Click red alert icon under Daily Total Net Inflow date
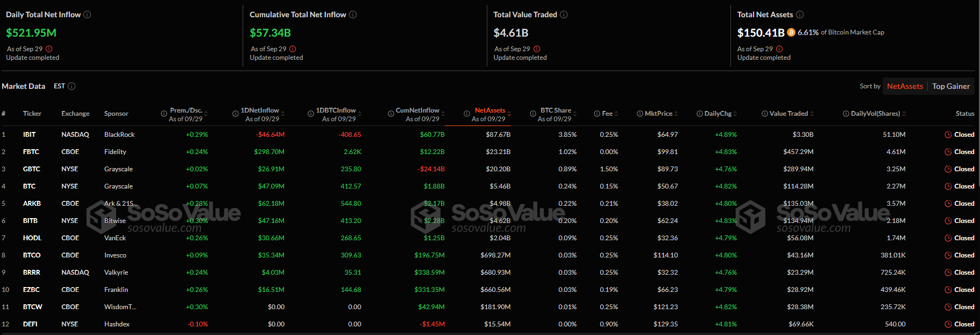This screenshot has width=980, height=335. [x=49, y=49]
